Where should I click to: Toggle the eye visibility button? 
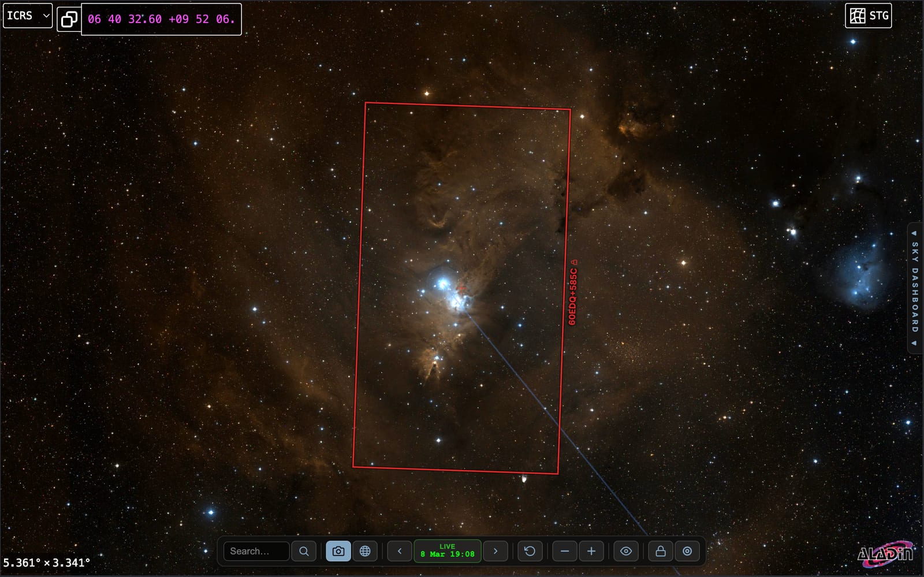click(626, 551)
